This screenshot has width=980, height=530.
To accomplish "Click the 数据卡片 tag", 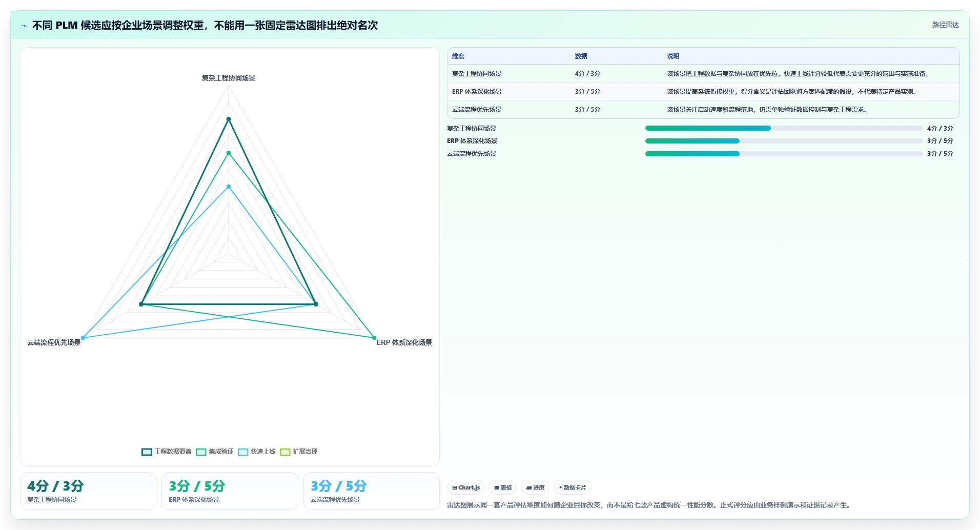I will (573, 487).
